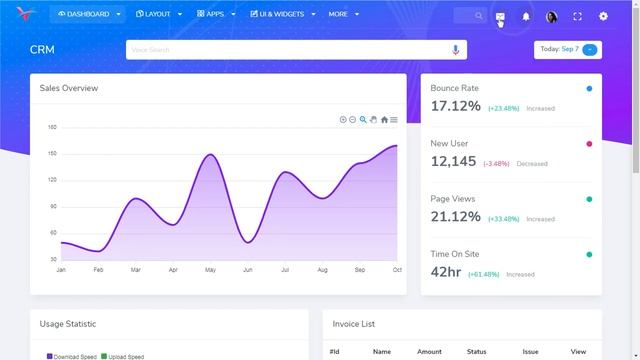
Task: Expand the UI & Widgets dropdown arrow
Action: click(x=313, y=14)
